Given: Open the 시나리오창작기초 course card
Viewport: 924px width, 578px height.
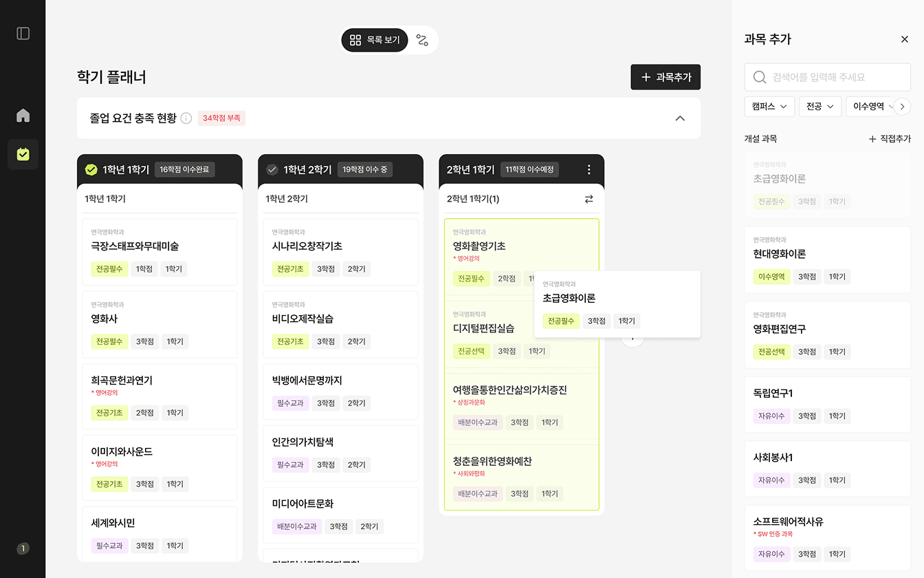Looking at the screenshot, I should point(340,252).
